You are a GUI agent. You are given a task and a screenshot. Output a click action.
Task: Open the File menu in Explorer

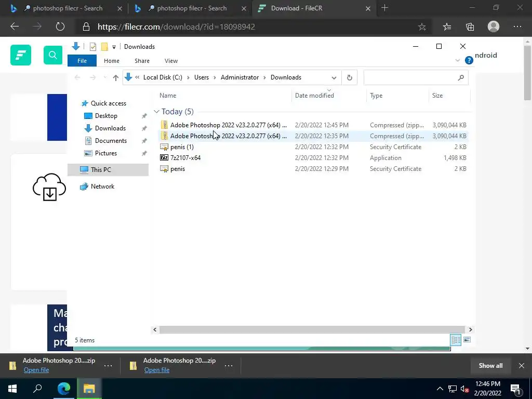coord(82,61)
